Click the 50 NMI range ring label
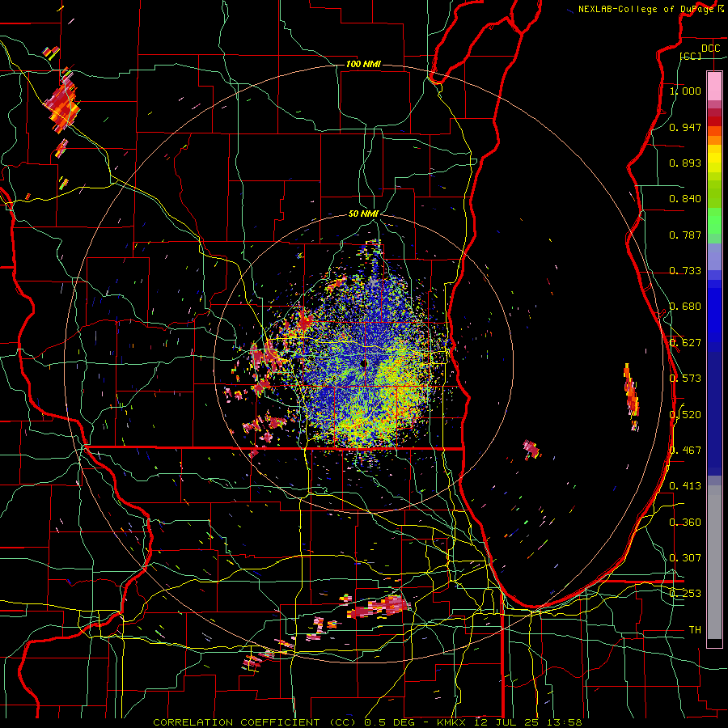The width and height of the screenshot is (728, 728). pyautogui.click(x=363, y=214)
